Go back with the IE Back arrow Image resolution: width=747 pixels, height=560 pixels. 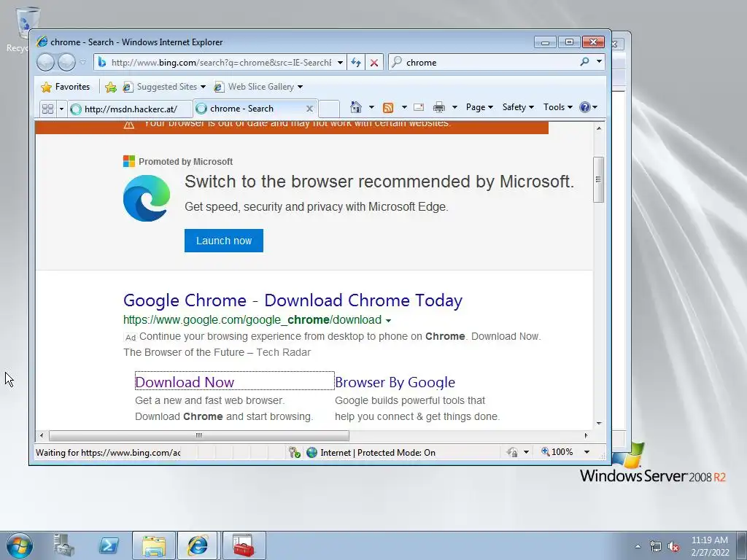coord(45,63)
